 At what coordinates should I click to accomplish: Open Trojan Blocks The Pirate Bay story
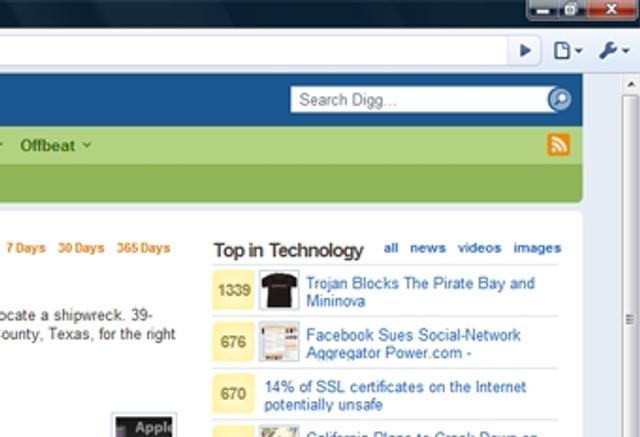pyautogui.click(x=420, y=292)
